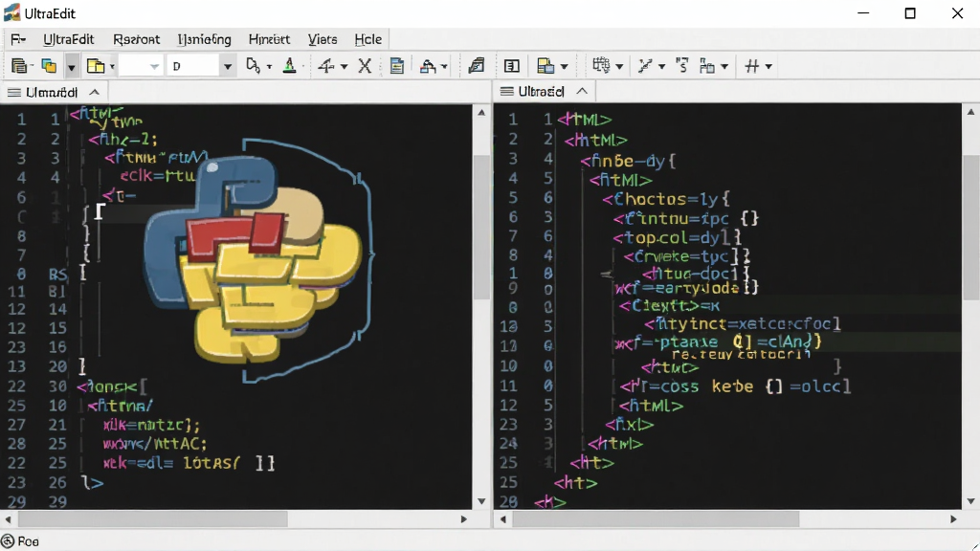980x551 pixels.
Task: Click the right pane's horizontal scrollbar thumb
Action: coord(656,518)
